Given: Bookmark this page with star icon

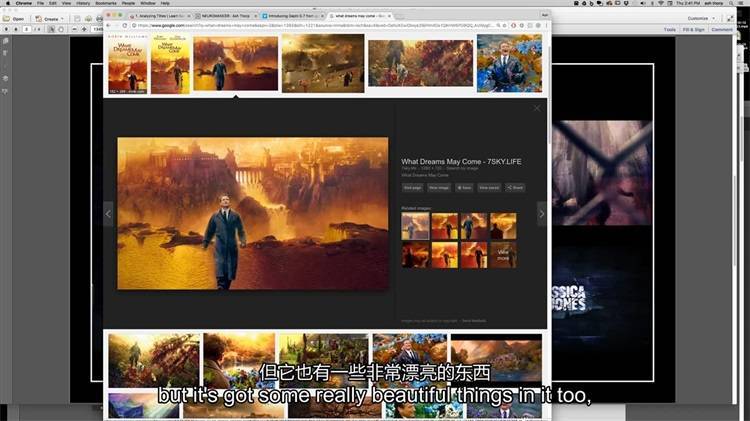Looking at the screenshot, I should pyautogui.click(x=505, y=25).
